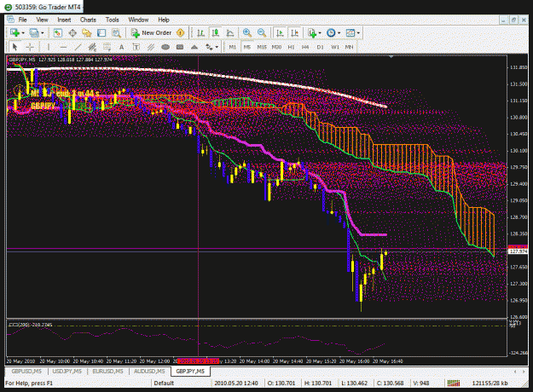Open the Market Watch window icon
This screenshot has height=392, width=533.
(x=58, y=33)
